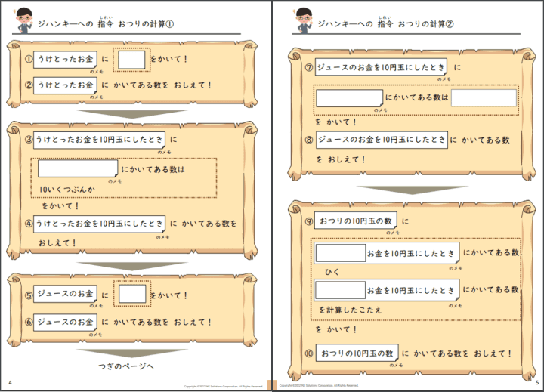The width and height of the screenshot is (544, 392).
Task: Select the first blank box in step ⑨
Action: (x=339, y=252)
